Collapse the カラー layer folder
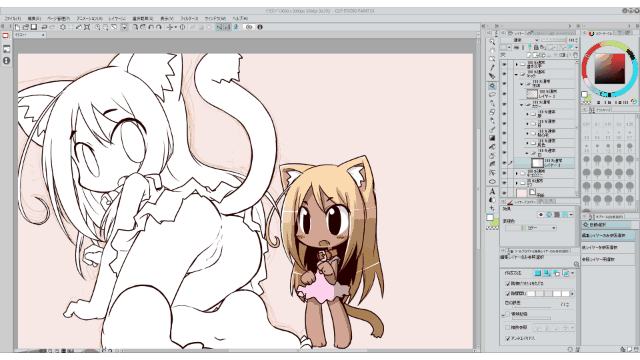The height and width of the screenshot is (360, 640). (x=522, y=104)
